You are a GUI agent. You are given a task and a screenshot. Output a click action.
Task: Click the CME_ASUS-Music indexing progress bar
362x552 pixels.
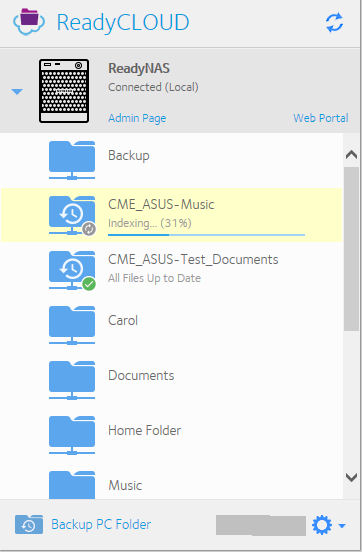[x=206, y=234]
